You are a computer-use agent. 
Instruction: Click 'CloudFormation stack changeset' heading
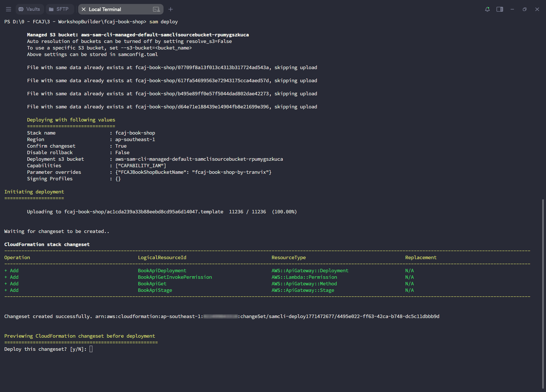[47, 244]
